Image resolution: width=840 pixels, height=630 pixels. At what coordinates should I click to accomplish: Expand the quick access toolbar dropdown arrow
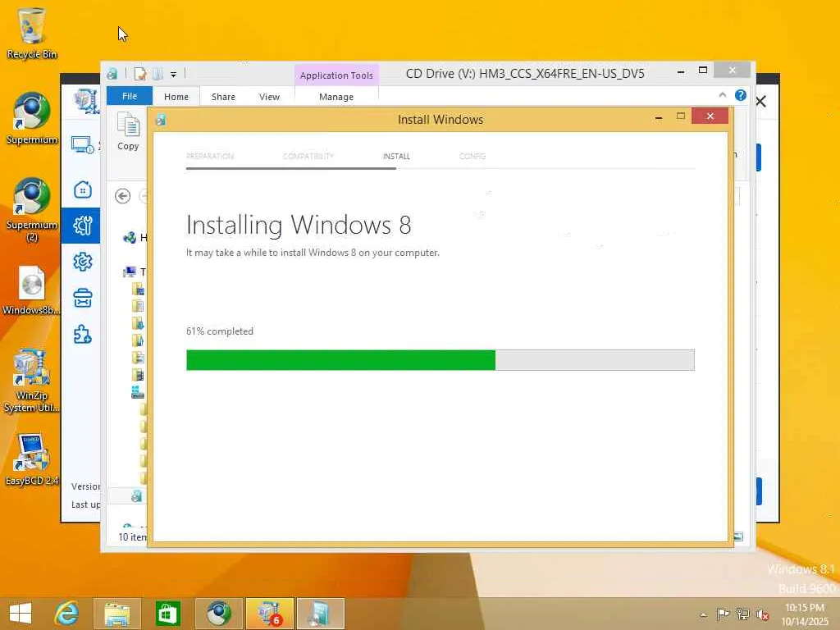coord(174,74)
